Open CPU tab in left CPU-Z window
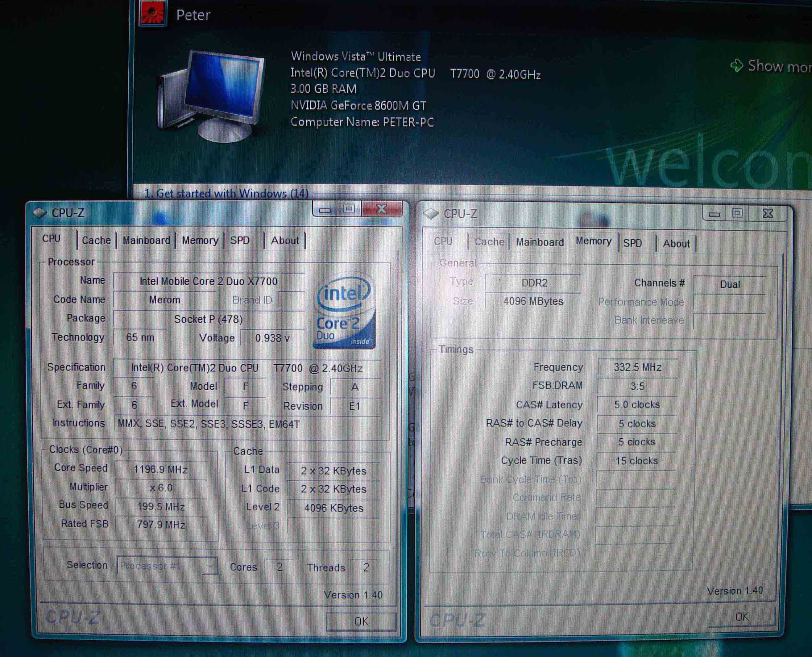This screenshot has height=657, width=812. pos(52,239)
